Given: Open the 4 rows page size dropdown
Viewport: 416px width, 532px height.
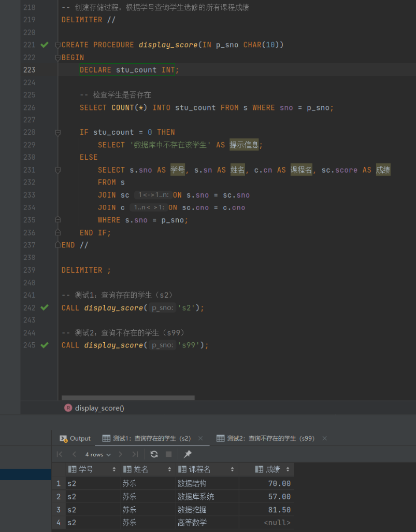Looking at the screenshot, I should (x=98, y=454).
